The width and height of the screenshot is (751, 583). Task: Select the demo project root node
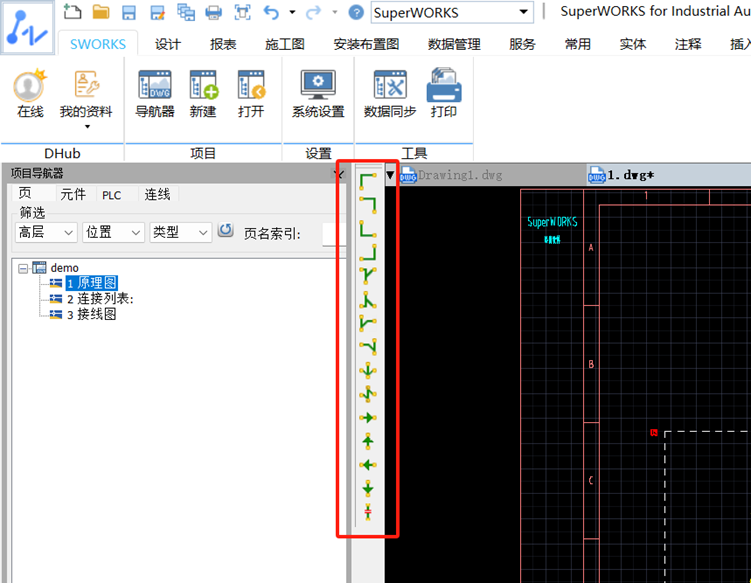coord(64,268)
